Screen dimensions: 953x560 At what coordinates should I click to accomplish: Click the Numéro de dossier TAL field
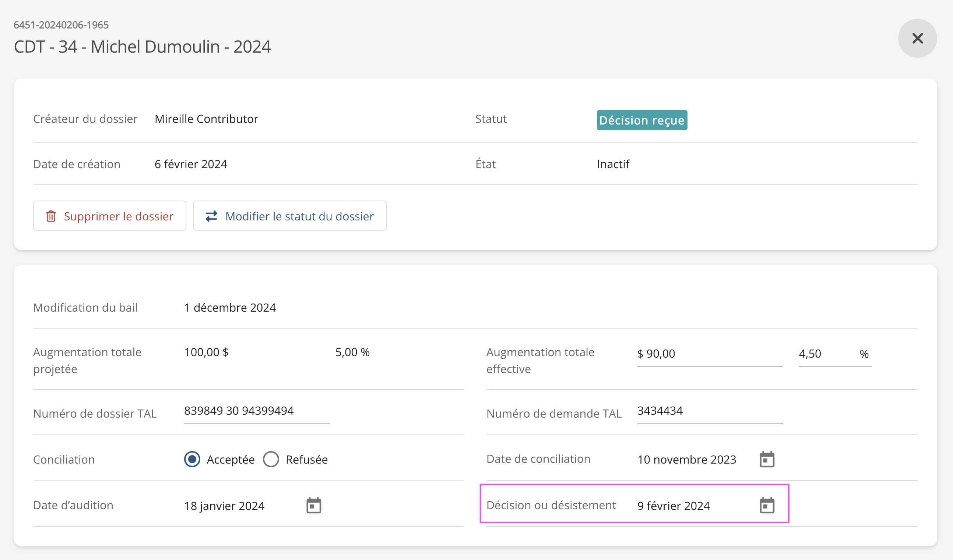coord(256,411)
